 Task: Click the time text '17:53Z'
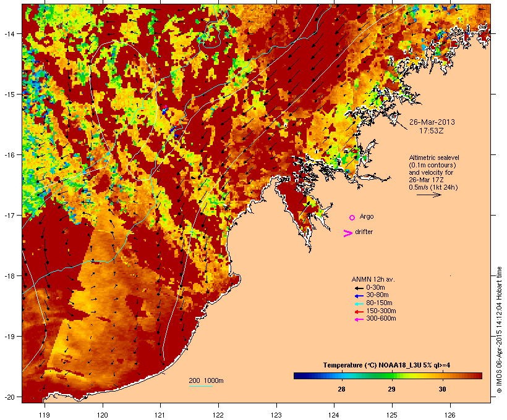[432, 131]
